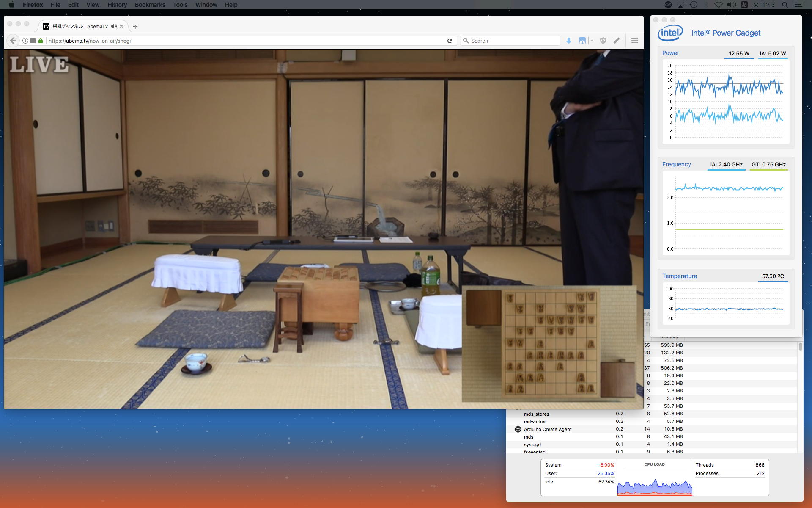Screen dimensions: 812x508
Task: Select the AbemaTV shogi tab
Action: tap(80, 26)
